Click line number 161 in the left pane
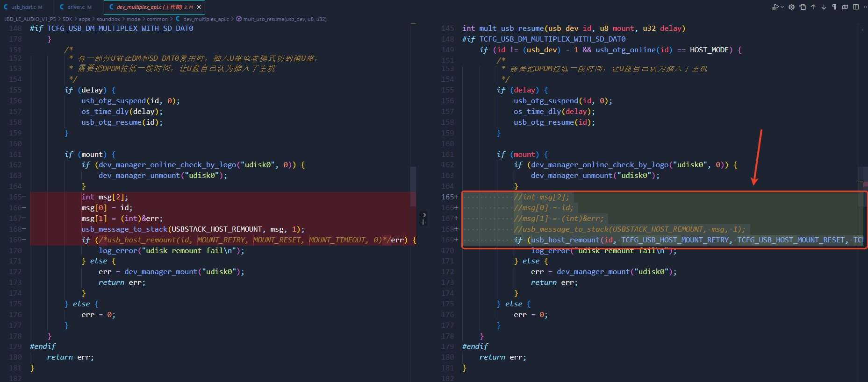Viewport: 868px width, 382px height. tap(15, 155)
